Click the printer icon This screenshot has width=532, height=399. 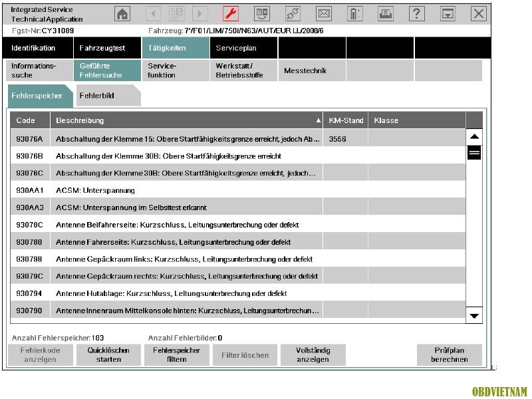[x=386, y=14]
